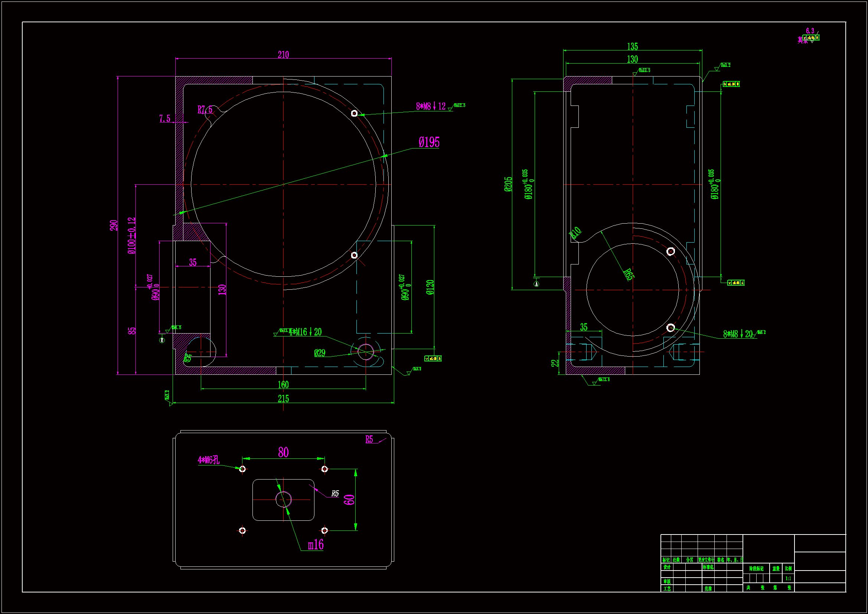868x614 pixels.
Task: Select the Ø29 hole dimension label
Action: [319, 353]
